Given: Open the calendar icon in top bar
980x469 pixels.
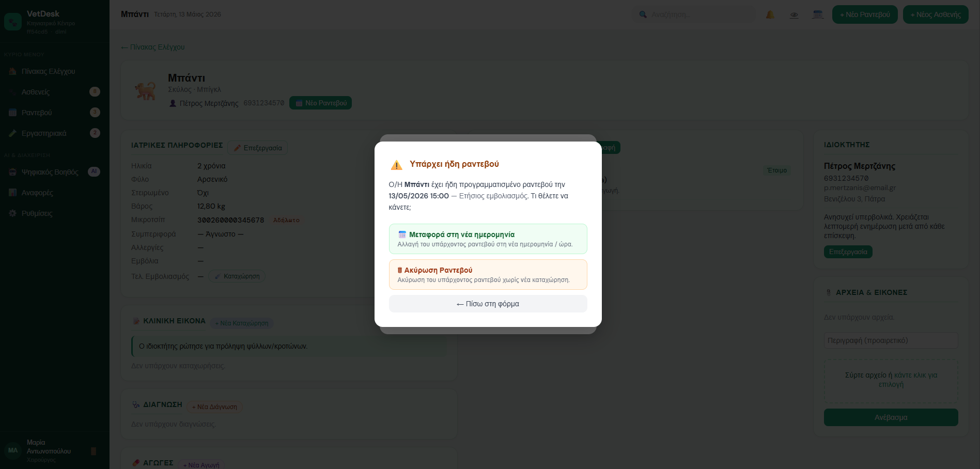Looking at the screenshot, I should (x=818, y=14).
